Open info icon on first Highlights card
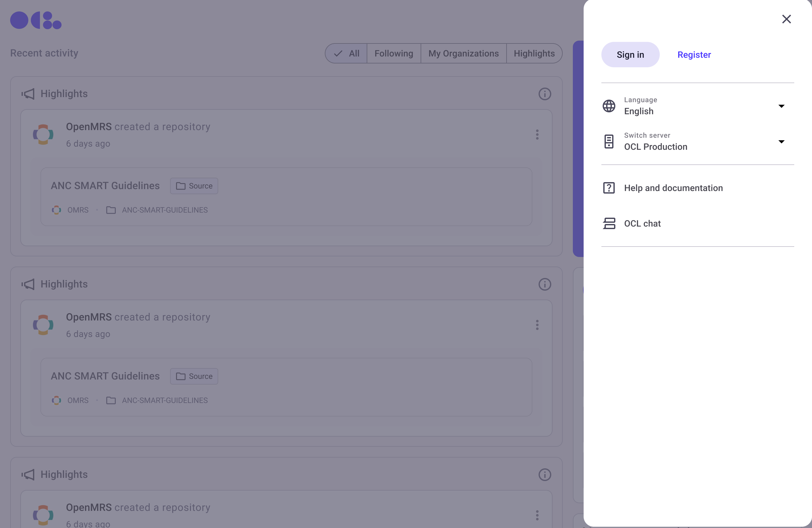Screen dimensions: 812x528 [x=545, y=94]
